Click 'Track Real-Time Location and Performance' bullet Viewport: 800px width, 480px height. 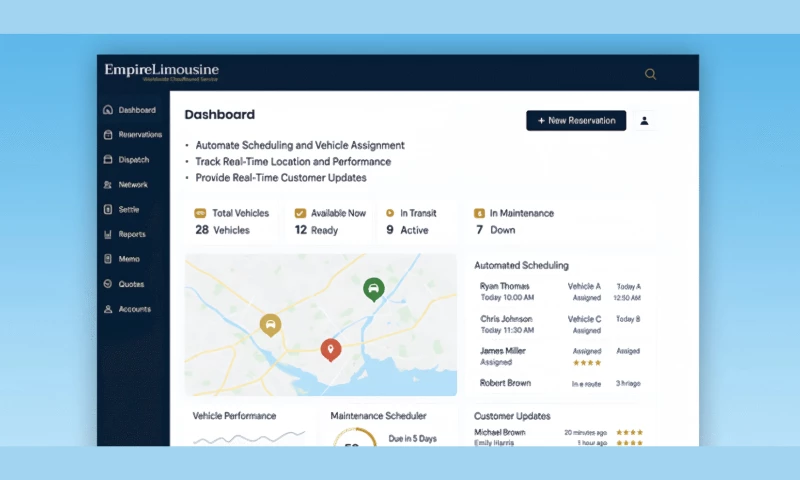pos(293,162)
